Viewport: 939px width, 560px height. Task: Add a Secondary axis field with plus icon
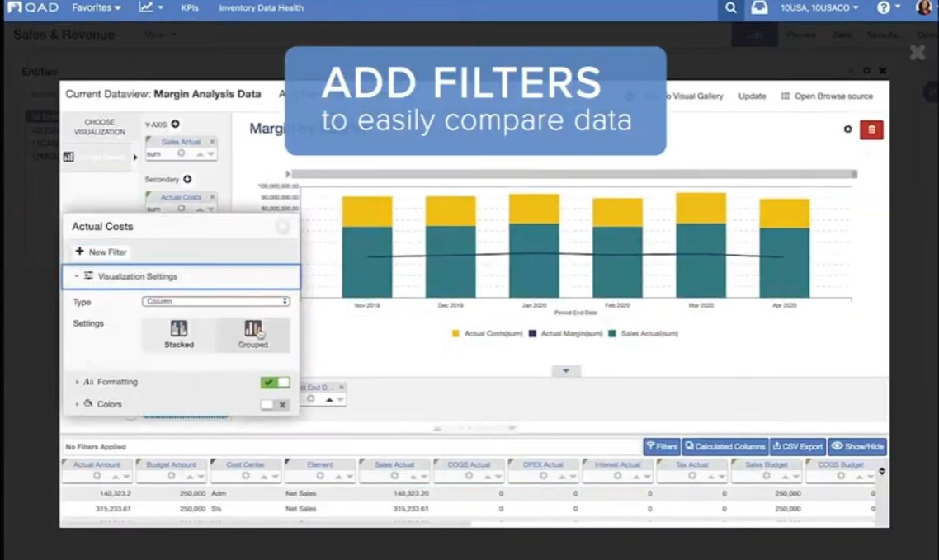tap(187, 180)
